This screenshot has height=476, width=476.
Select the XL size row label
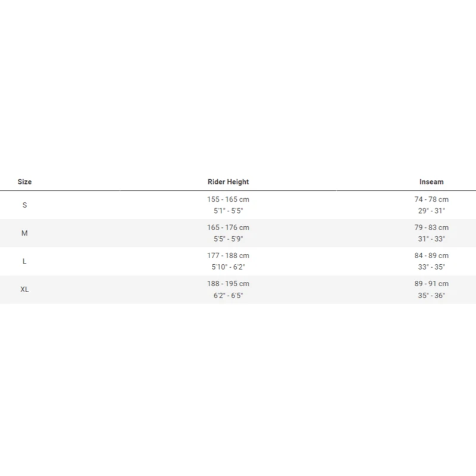24,289
